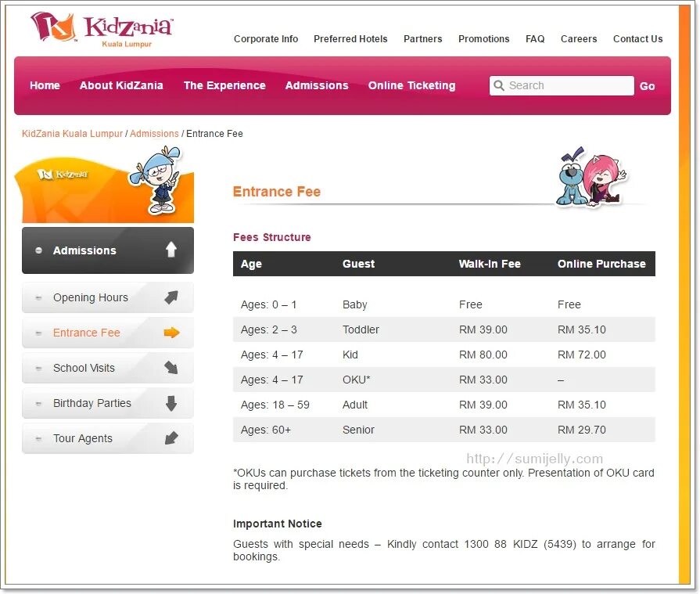Image resolution: width=700 pixels, height=594 pixels.
Task: Click the arrow icon beside Tour Agents
Action: point(171,438)
